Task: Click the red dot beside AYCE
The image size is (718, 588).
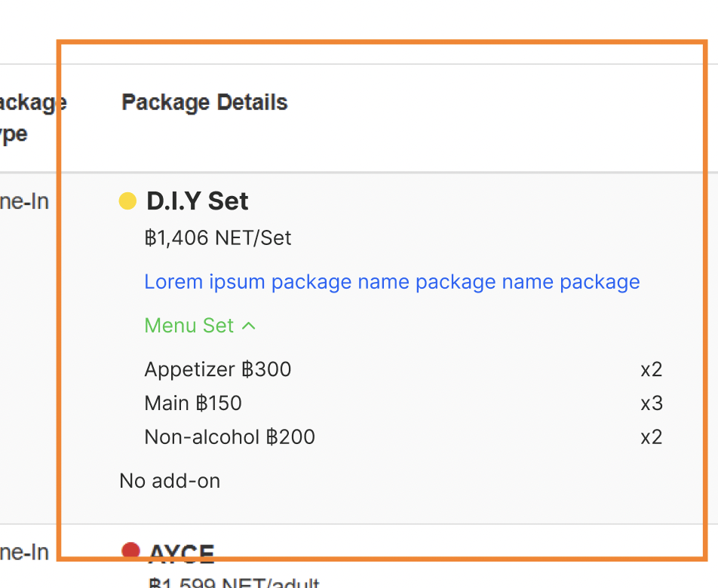Action: point(131,551)
